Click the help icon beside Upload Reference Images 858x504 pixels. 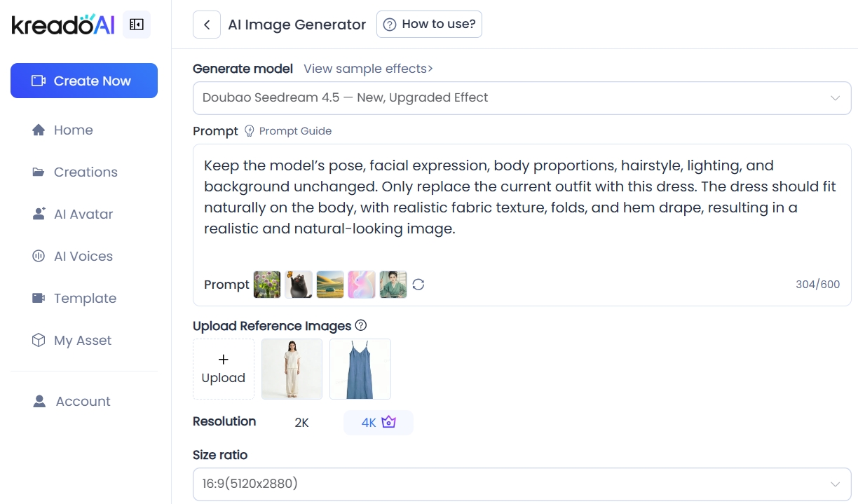click(x=361, y=325)
